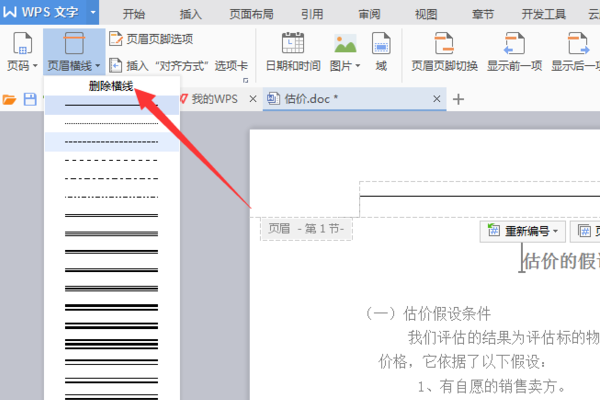Screen dimensions: 600x400
Task: Click the open folder icon
Action: pyautogui.click(x=9, y=100)
